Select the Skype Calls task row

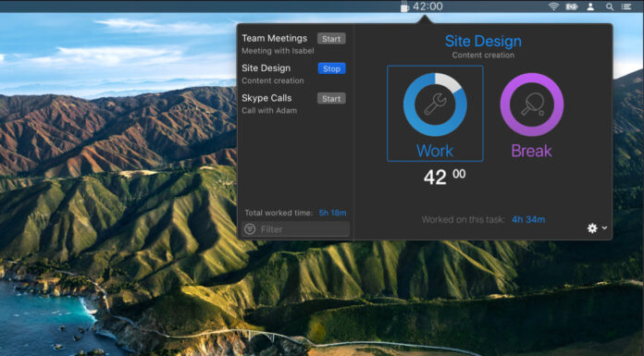293,104
